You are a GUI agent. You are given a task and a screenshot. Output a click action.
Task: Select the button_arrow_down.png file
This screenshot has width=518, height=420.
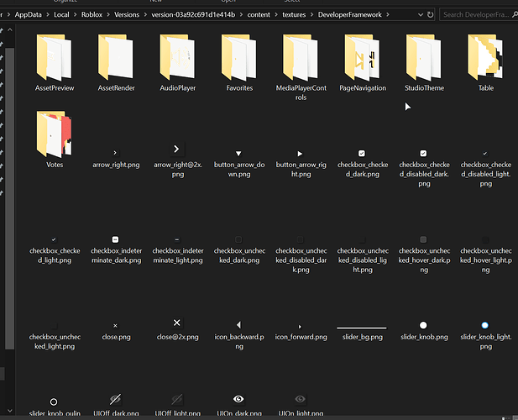[x=238, y=163]
